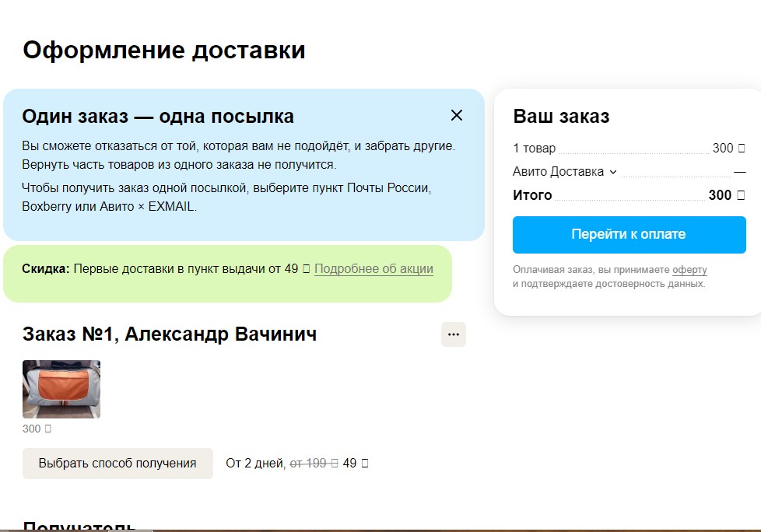The width and height of the screenshot is (761, 532).
Task: Open the three-dots menu for Заказ №1
Action: 454,334
